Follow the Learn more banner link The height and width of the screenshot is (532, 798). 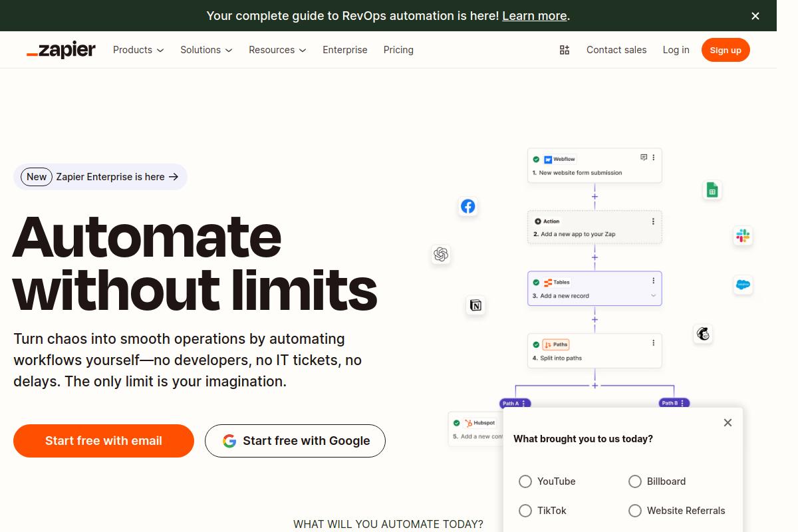point(535,16)
